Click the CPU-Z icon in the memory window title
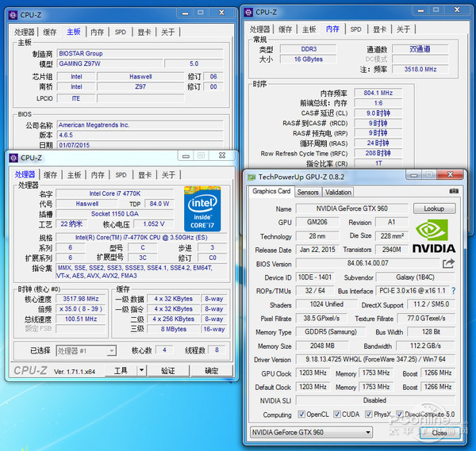 [x=248, y=12]
